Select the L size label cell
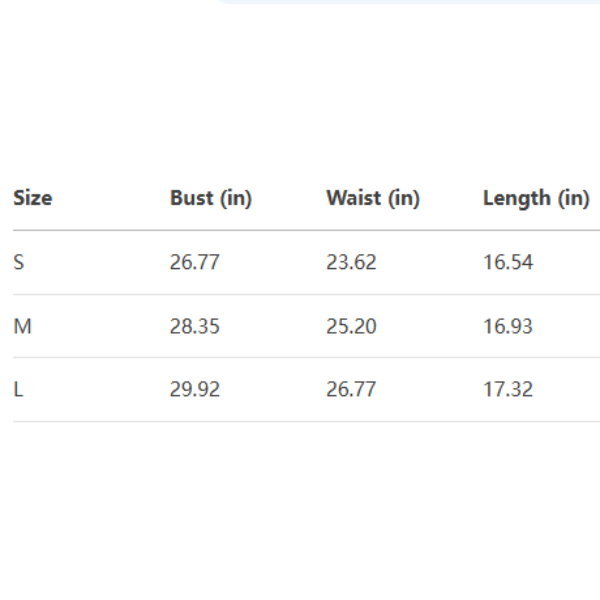Screen dimensions: 600x600 pos(18,390)
